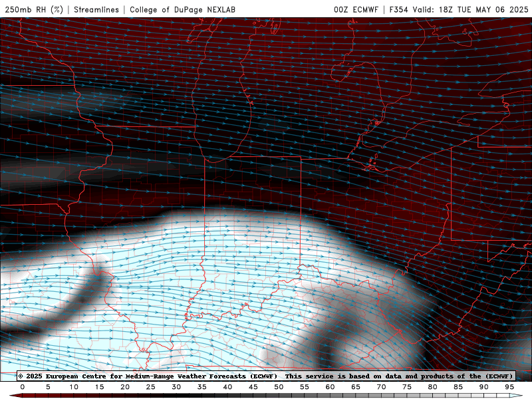
Task: Click the "00Z ECMWF" model run label
Action: tap(356, 9)
